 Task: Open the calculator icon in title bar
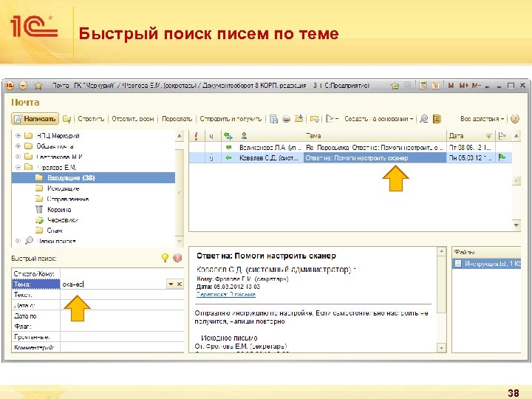pos(423,86)
